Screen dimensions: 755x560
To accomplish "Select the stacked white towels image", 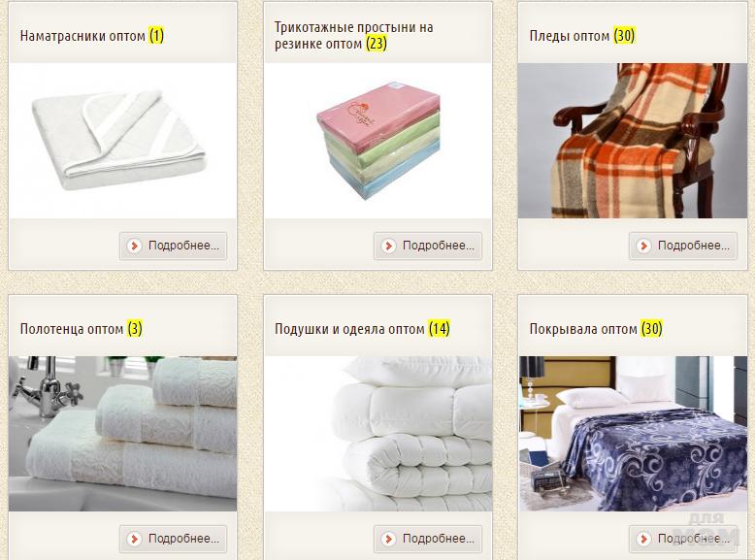I will click(123, 434).
